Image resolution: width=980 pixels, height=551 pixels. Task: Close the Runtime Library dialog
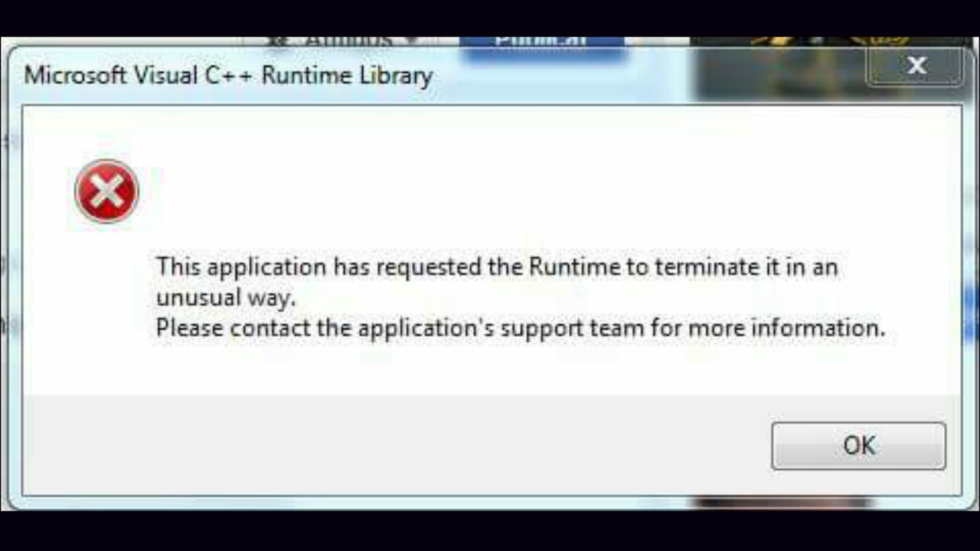[x=916, y=66]
